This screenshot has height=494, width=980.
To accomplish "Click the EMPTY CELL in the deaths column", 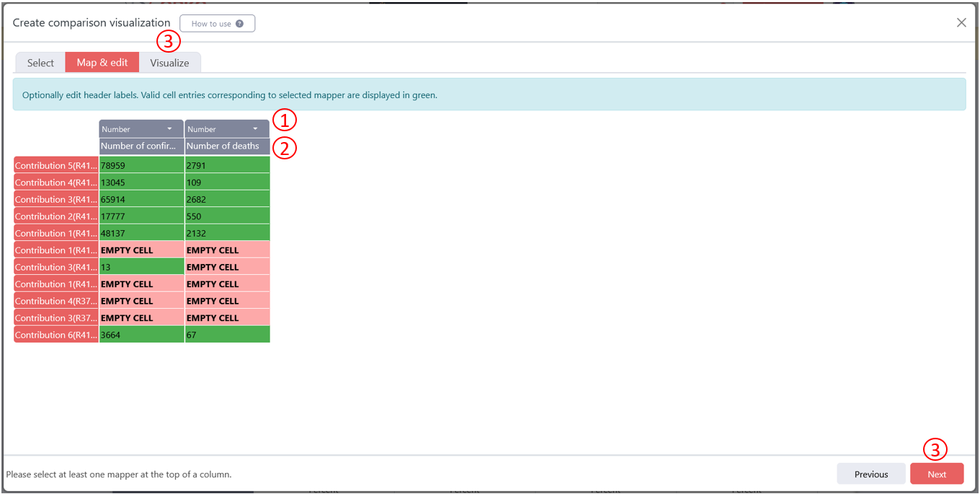I will pyautogui.click(x=226, y=250).
